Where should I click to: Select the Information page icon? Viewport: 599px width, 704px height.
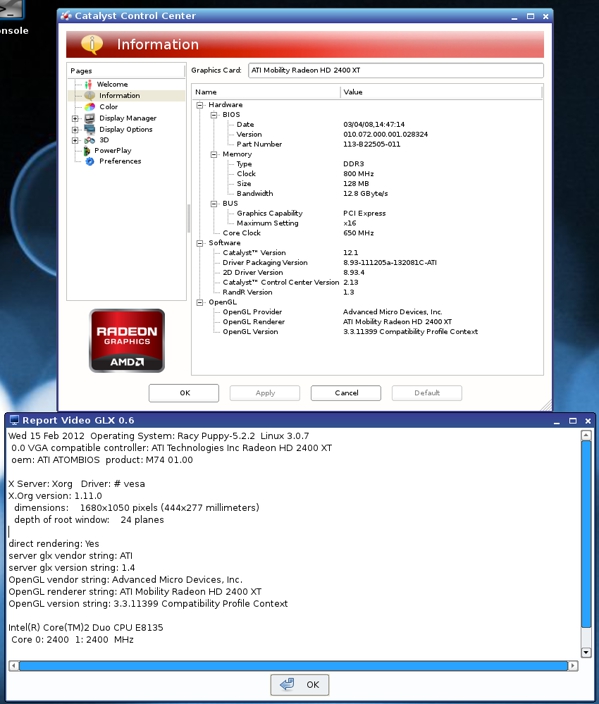pos(90,95)
